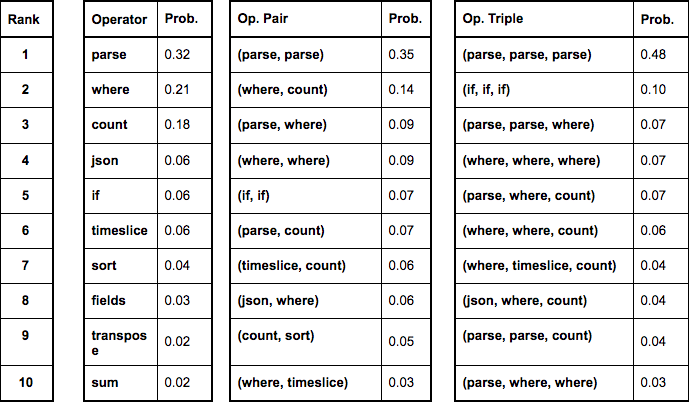Click the '(where, timeslice, count)' triple cell
This screenshot has height=403, width=689.
point(544,265)
